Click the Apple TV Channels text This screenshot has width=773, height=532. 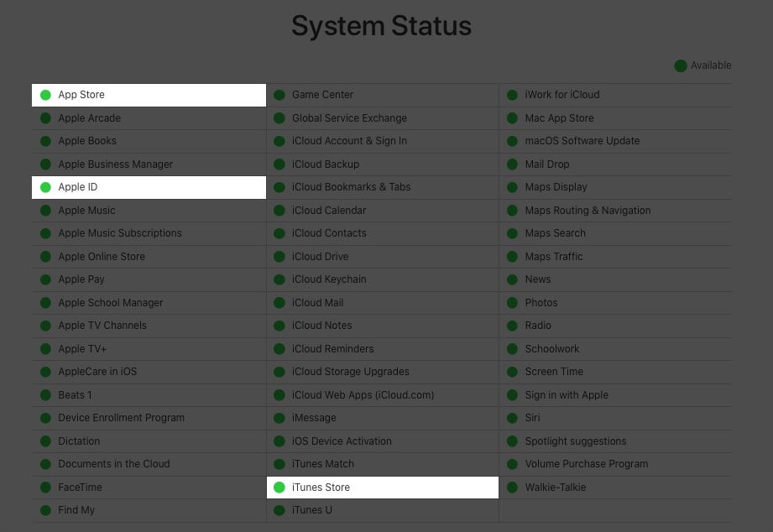[102, 326]
